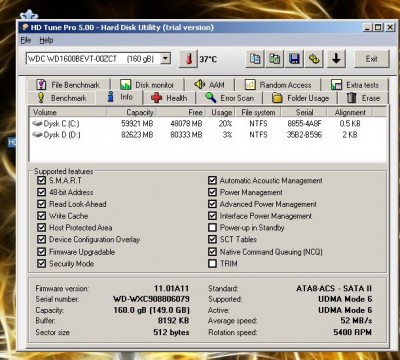Open the AAM tab
400x360 pixels.
point(209,85)
